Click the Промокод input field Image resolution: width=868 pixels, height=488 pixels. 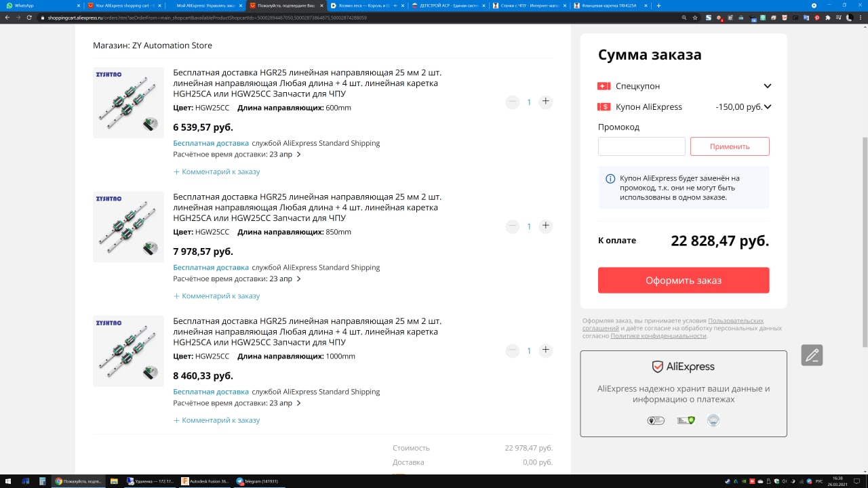click(x=642, y=146)
